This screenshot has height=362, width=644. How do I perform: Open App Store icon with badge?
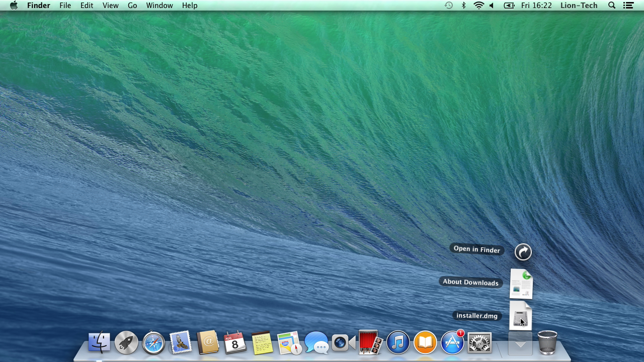[x=452, y=343]
